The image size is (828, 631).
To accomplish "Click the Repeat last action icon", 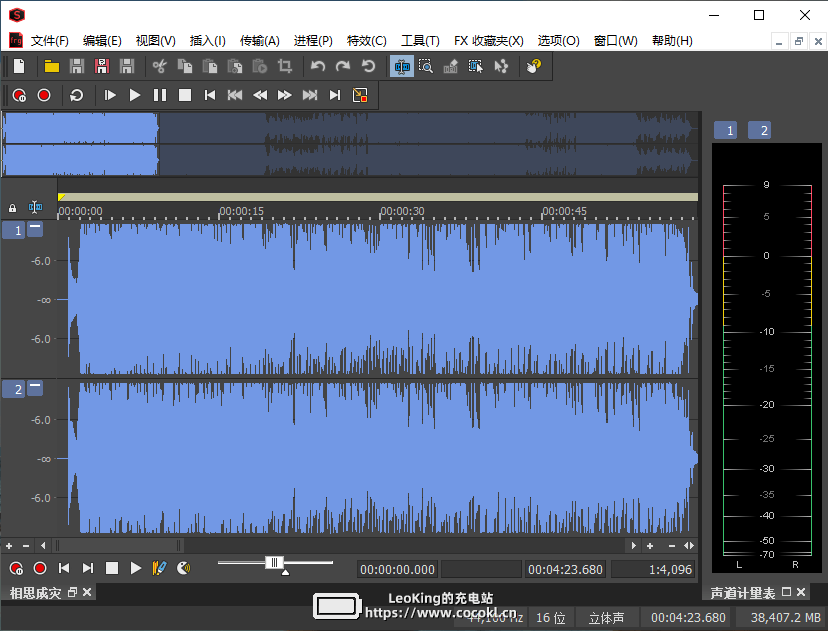I will coord(368,66).
